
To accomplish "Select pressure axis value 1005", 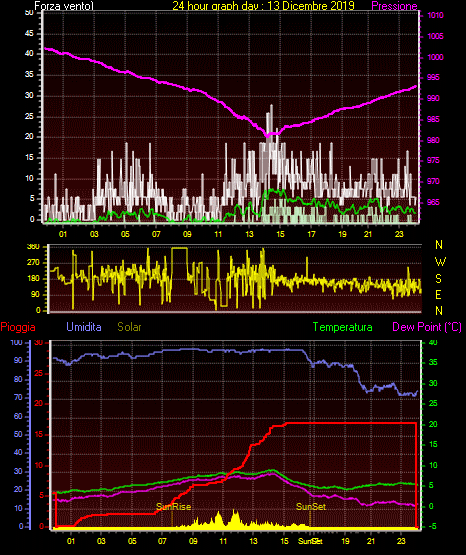I will coord(435,36).
